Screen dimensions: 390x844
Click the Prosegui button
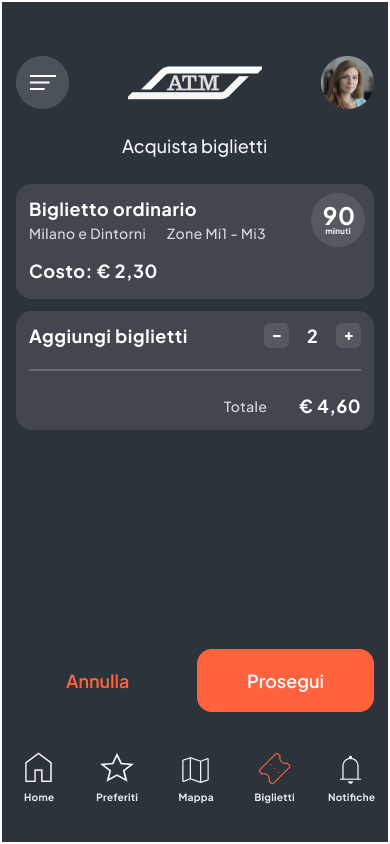pos(285,681)
